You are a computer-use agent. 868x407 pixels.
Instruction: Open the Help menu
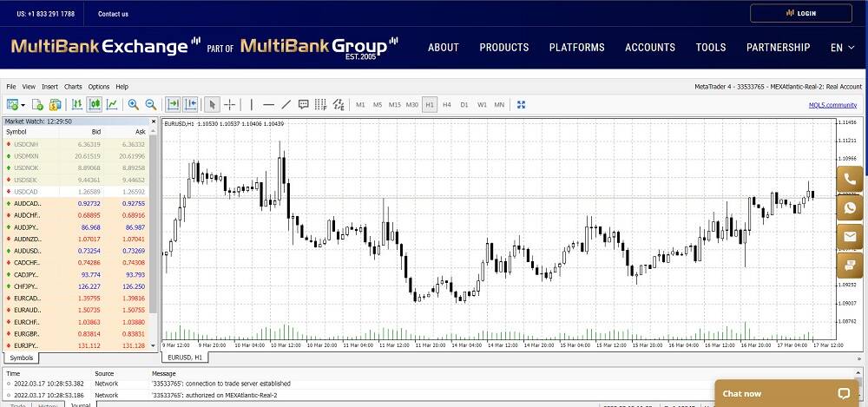click(122, 87)
